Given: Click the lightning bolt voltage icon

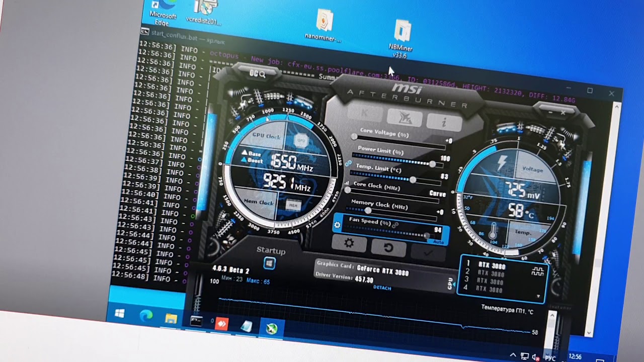Looking at the screenshot, I should pos(502,163).
